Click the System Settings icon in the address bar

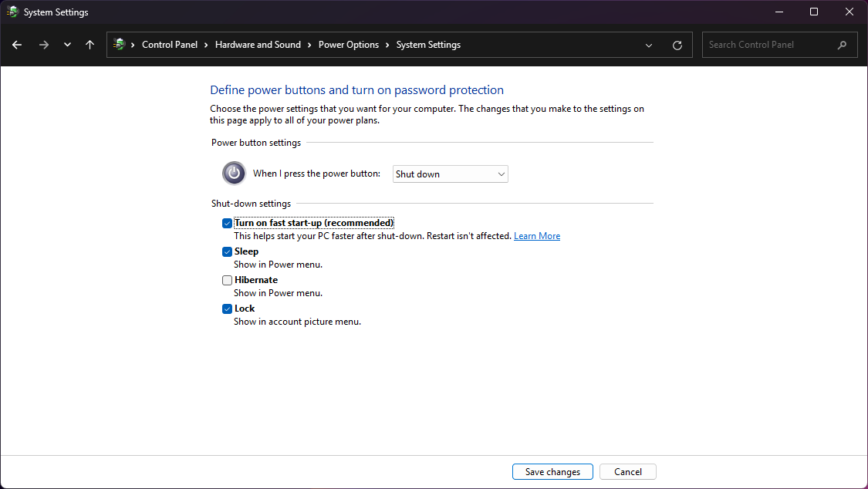point(119,45)
